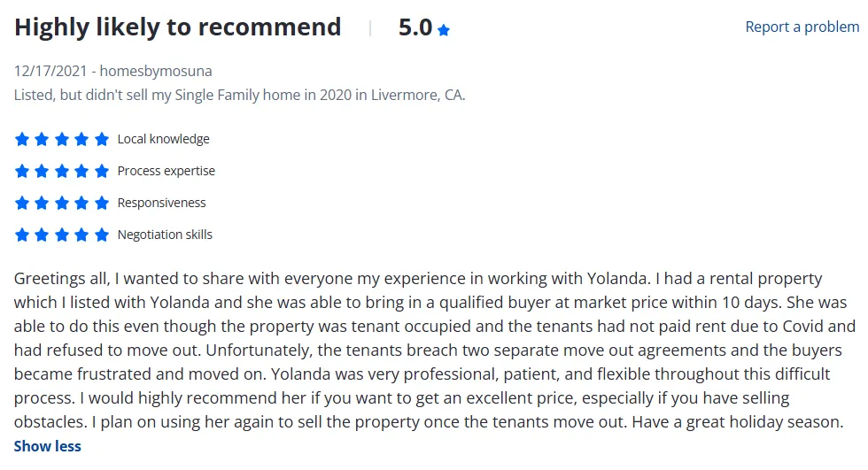The width and height of the screenshot is (868, 470).
Task: Click the Local knowledge label
Action: pos(163,139)
